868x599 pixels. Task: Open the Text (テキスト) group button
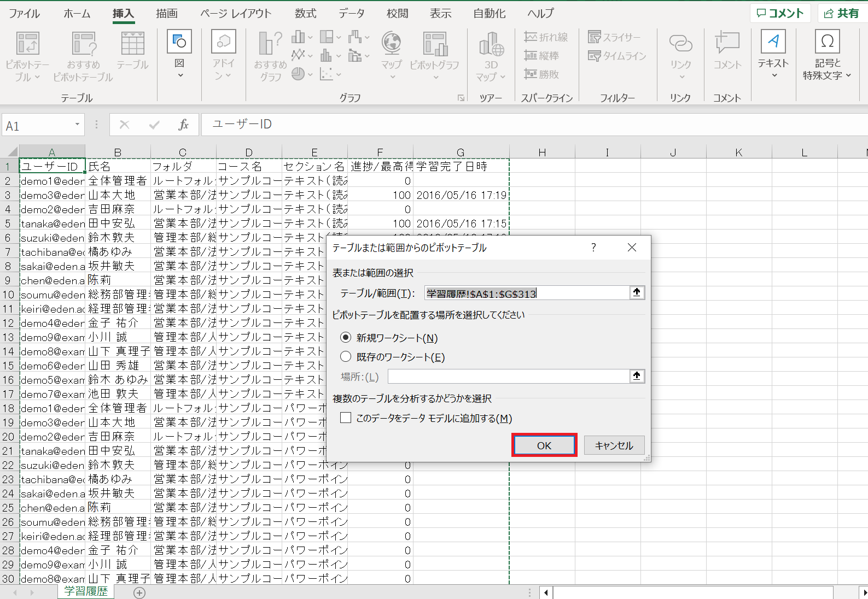click(x=773, y=54)
